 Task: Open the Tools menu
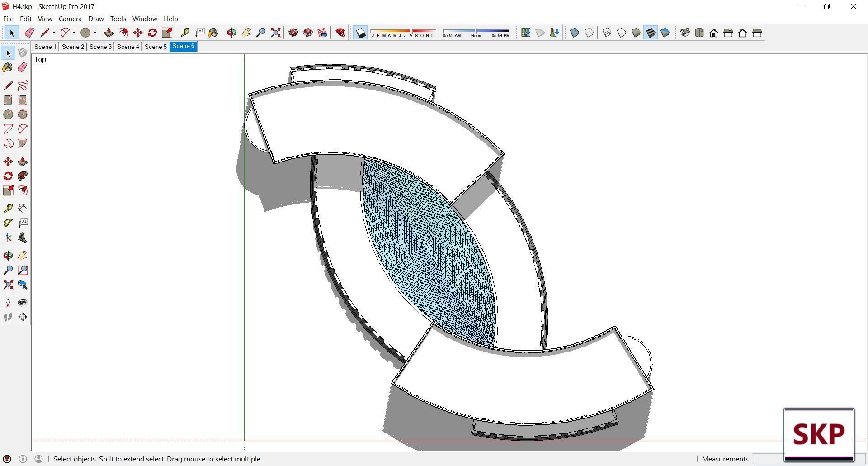(x=118, y=19)
